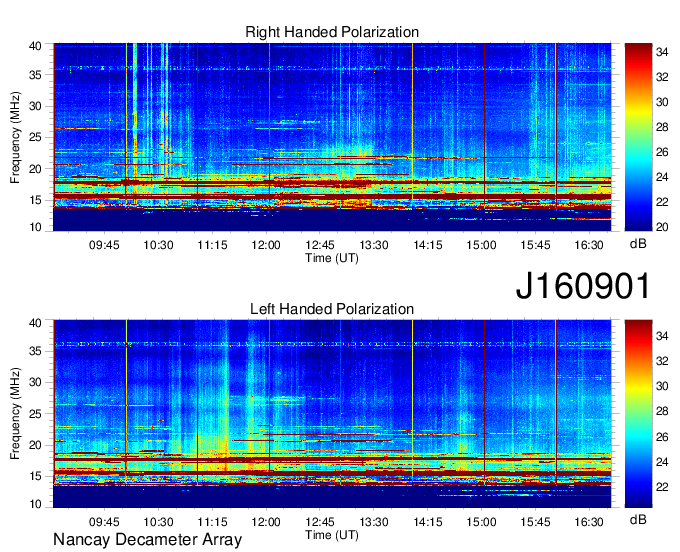Click the Right Handed spectrogram image
The height and width of the screenshot is (552, 680).
(x=332, y=137)
